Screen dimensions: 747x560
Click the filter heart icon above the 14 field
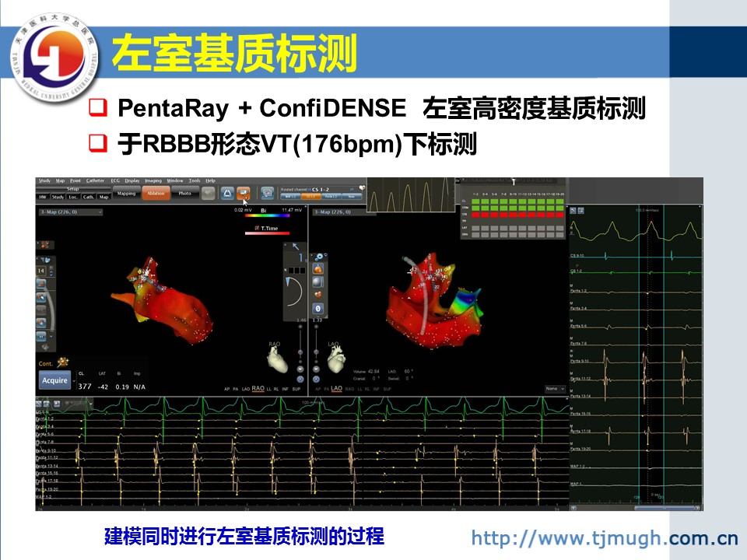pyautogui.click(x=46, y=260)
